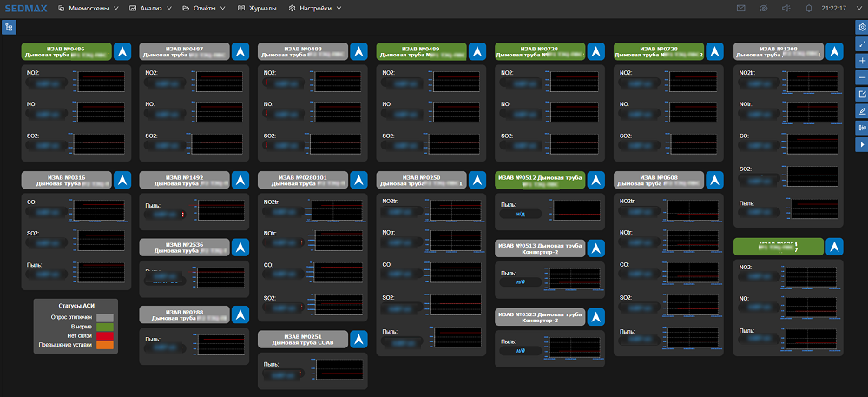Open mnemonic scheme tree panel icon
This screenshot has height=397, width=868.
point(10,28)
